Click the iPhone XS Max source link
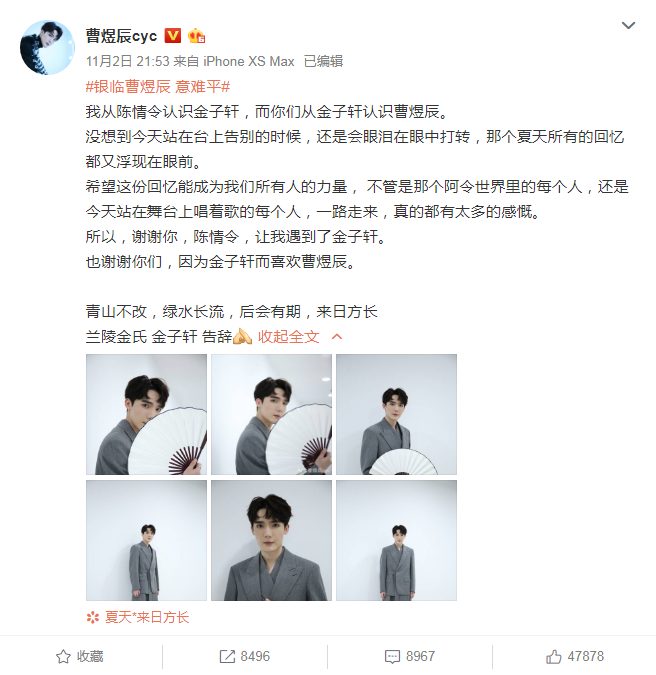This screenshot has width=656, height=675. [248, 61]
